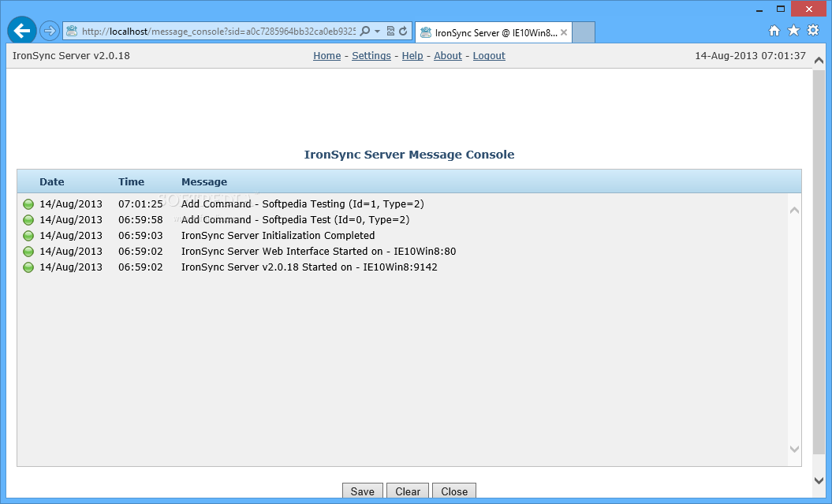Refresh the page with reload icon
Screen dimensions: 832x504
point(403,32)
